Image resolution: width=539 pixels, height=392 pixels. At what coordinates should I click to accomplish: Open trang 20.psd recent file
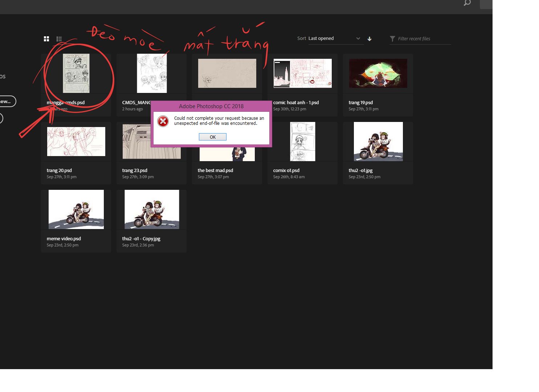(x=76, y=142)
